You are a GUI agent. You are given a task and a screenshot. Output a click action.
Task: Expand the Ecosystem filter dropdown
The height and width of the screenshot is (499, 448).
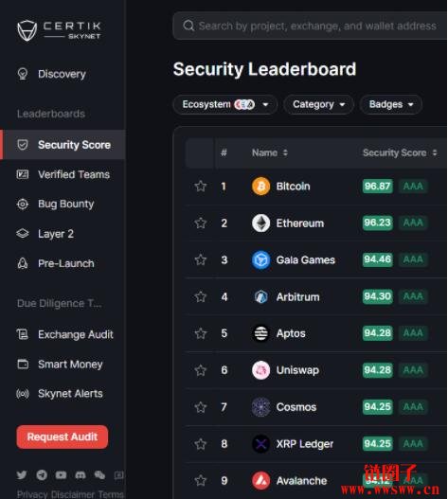tap(225, 104)
